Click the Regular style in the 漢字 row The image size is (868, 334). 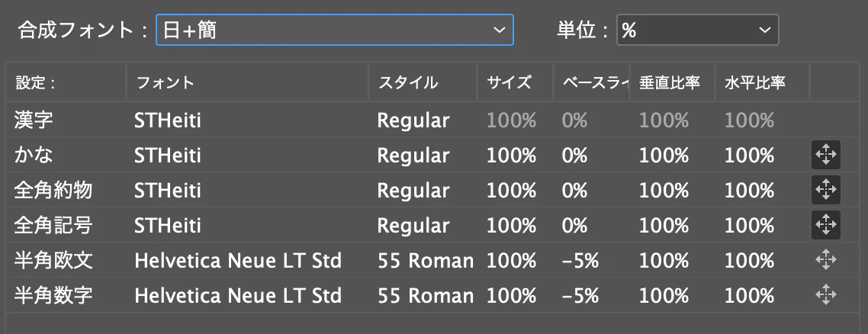point(413,120)
